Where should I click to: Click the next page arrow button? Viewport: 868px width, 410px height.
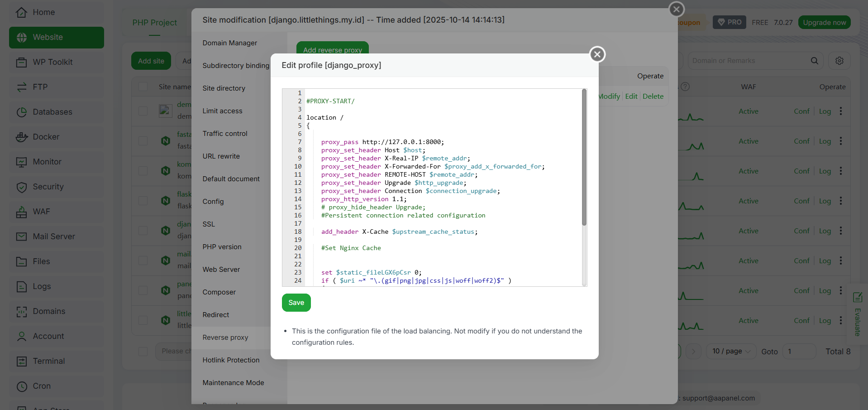click(x=693, y=351)
